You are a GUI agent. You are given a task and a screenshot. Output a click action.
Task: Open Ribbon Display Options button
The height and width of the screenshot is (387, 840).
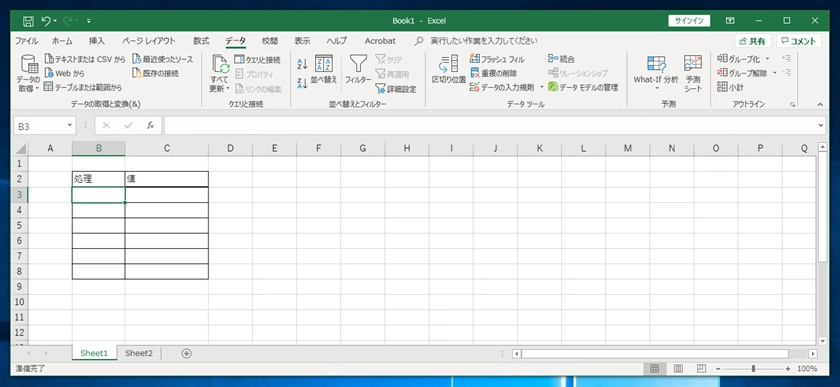click(x=730, y=21)
